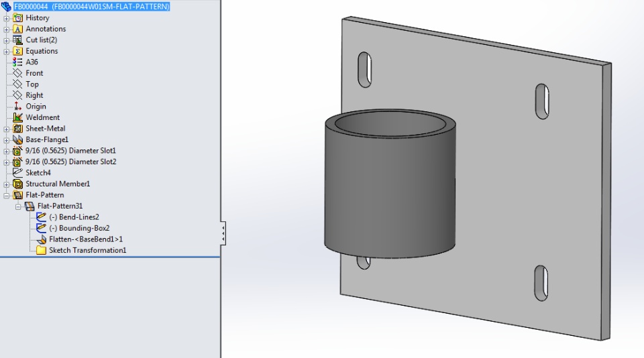Select the History label

pyautogui.click(x=38, y=17)
